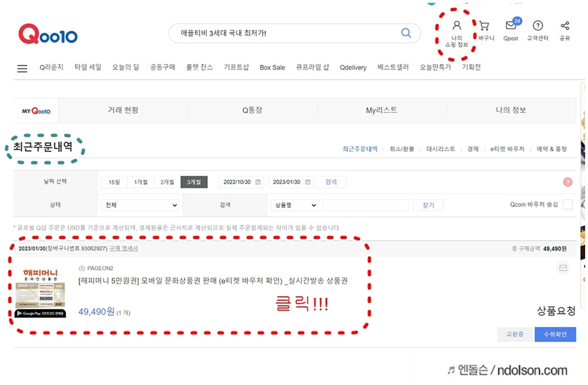Open 베스트셀러 menu item

392,67
